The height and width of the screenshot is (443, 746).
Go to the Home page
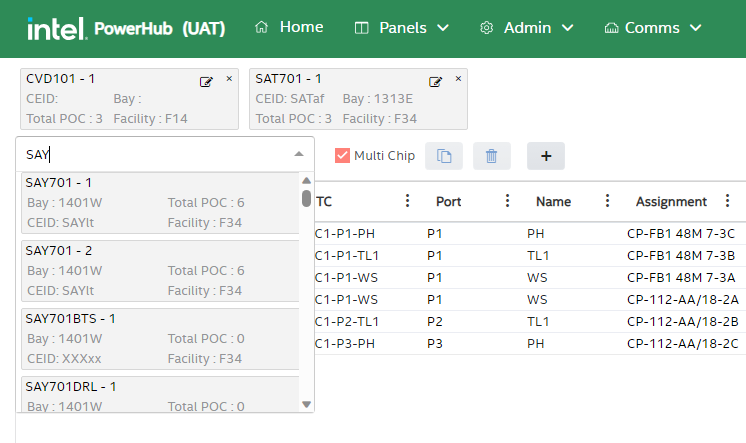(290, 28)
